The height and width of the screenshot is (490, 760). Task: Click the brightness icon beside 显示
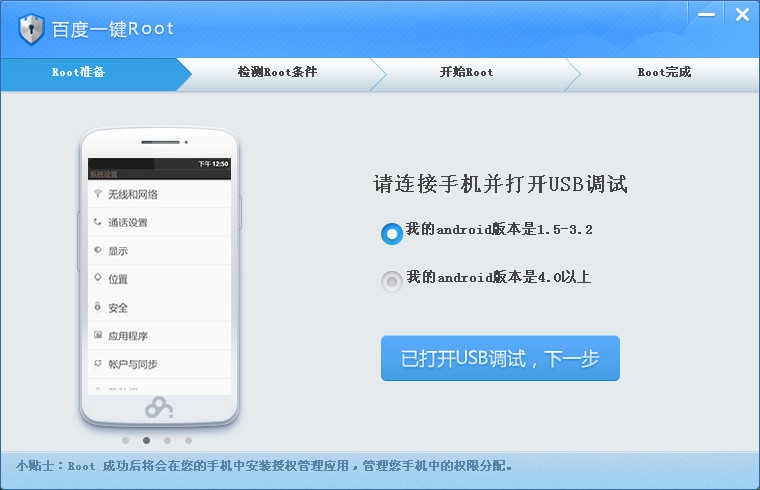[98, 250]
